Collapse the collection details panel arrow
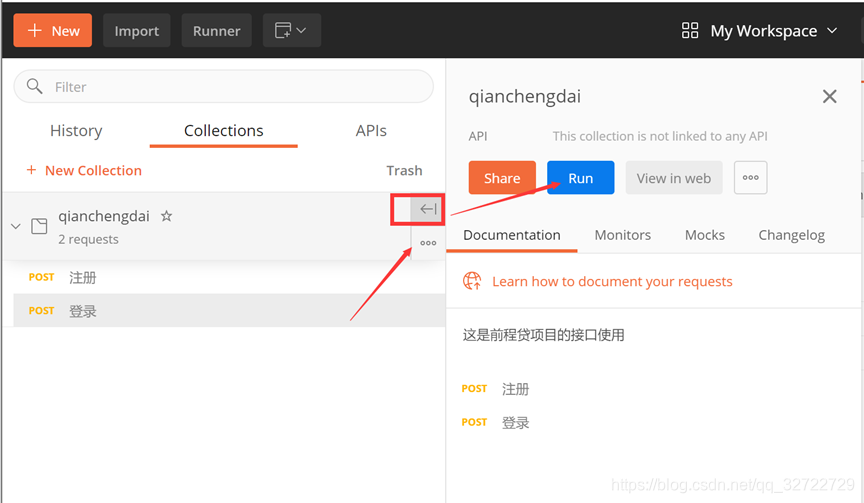Viewport: 864px width, 503px height. tap(428, 209)
